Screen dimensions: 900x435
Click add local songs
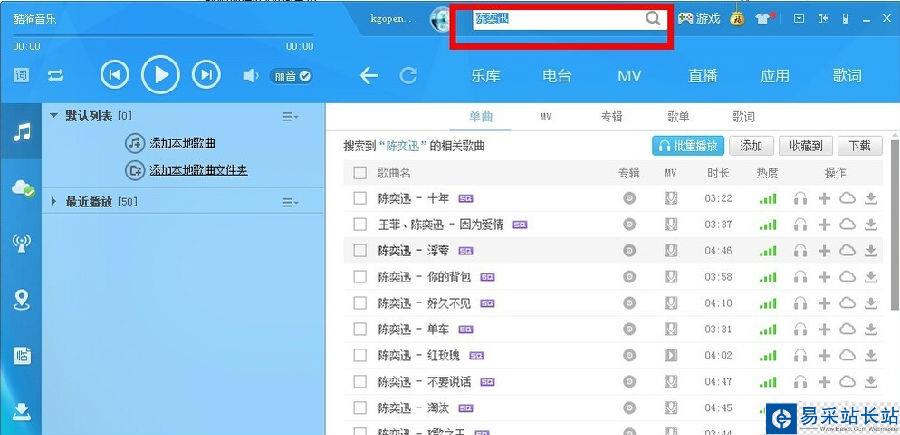(x=170, y=143)
